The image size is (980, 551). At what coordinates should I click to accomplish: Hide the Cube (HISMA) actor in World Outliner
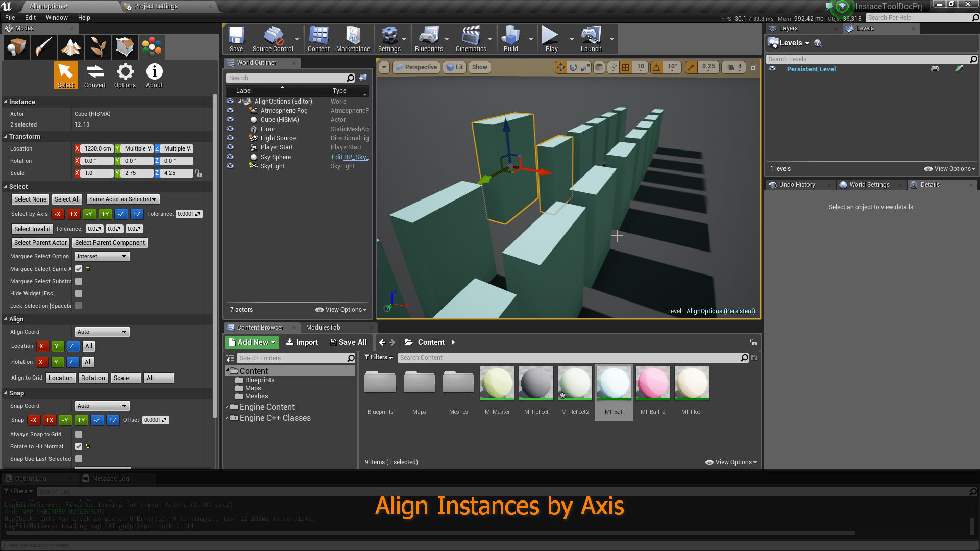tap(230, 119)
